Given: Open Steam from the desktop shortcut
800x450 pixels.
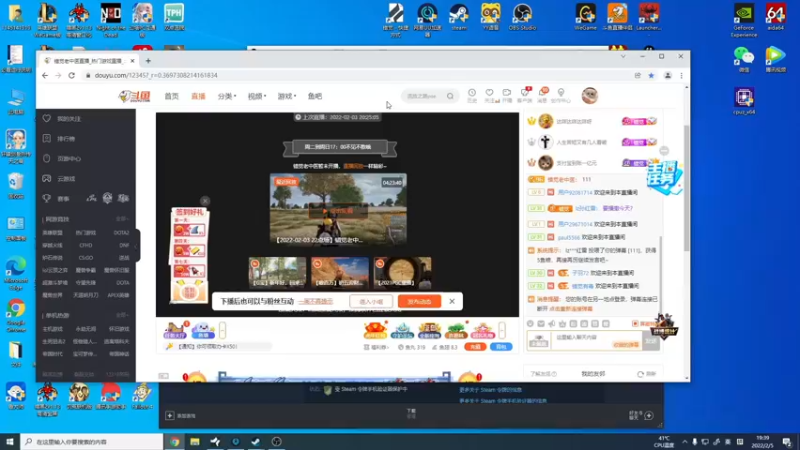Looking at the screenshot, I should point(459,17).
